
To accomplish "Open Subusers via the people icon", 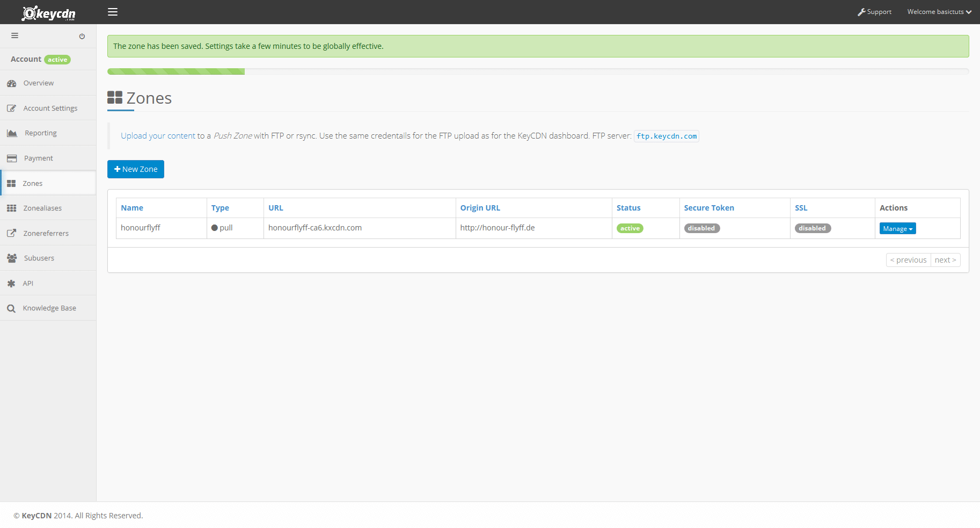I will coord(12,258).
